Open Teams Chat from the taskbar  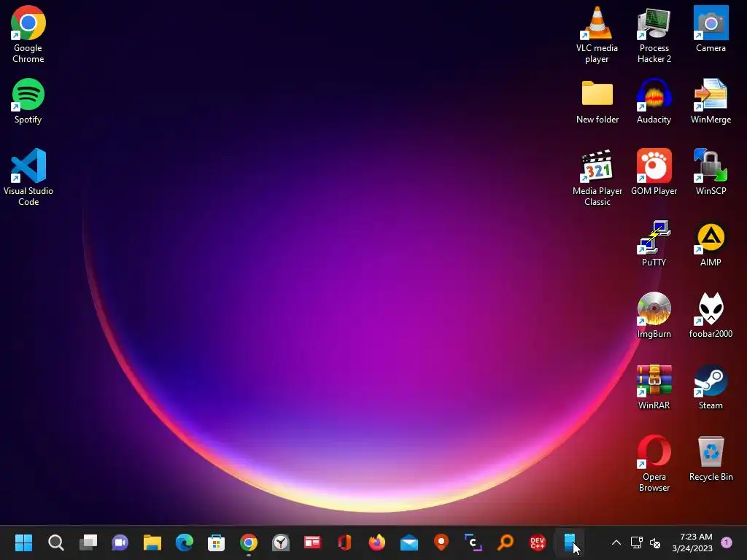120,542
